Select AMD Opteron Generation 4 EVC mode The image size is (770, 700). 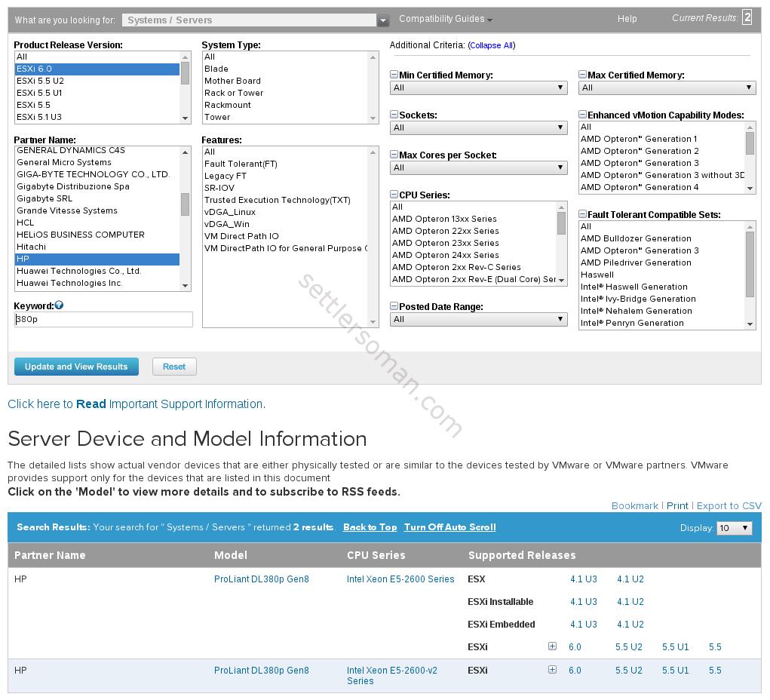662,187
